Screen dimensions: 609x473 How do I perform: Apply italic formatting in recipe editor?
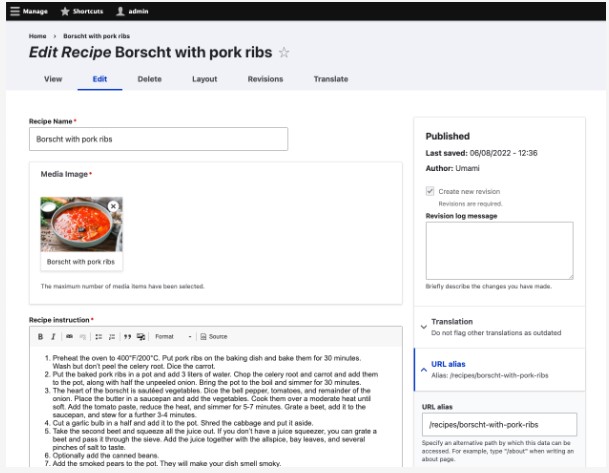click(x=52, y=336)
